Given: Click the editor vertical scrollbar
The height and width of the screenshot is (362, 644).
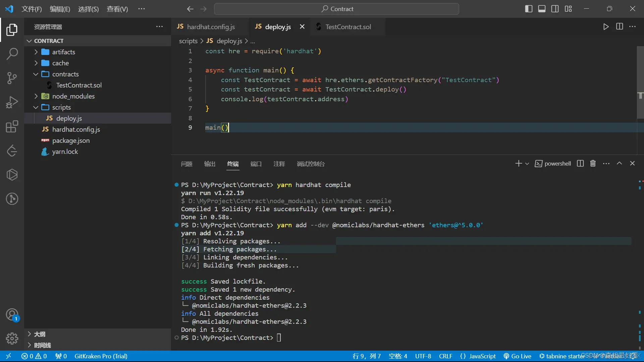Looking at the screenshot, I should (640, 82).
